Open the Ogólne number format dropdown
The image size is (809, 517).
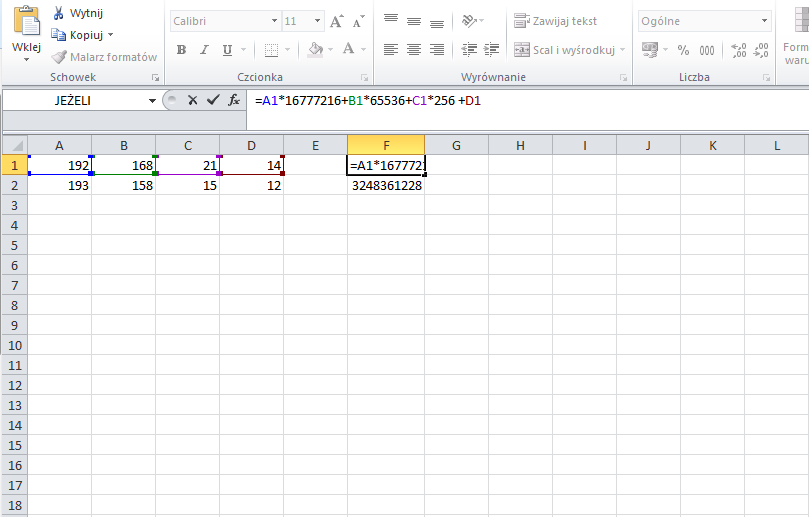click(764, 21)
